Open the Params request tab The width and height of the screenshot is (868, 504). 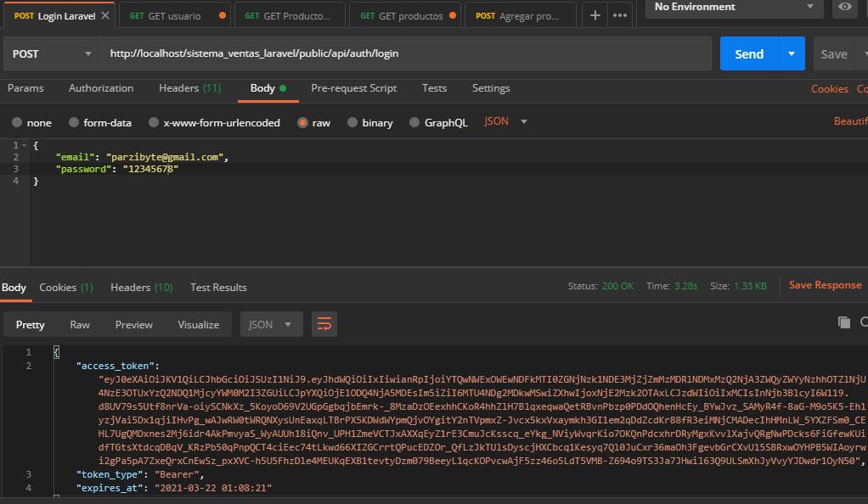click(25, 88)
